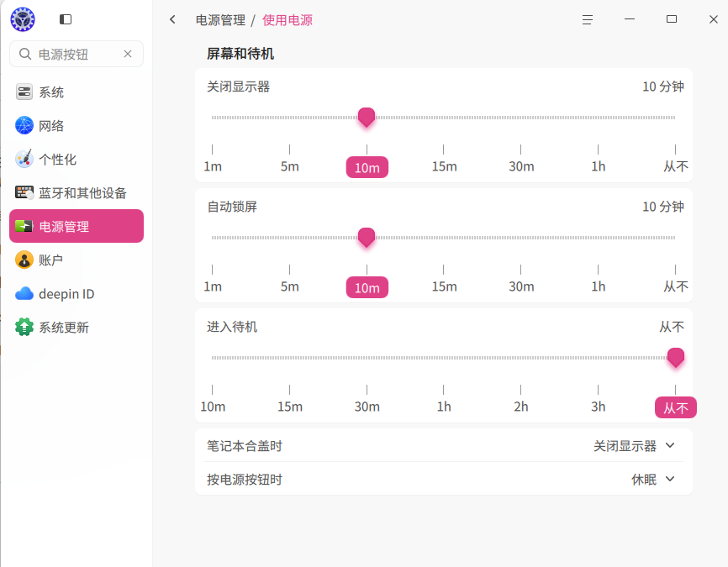728x567 pixels.
Task: Close the settings window
Action: 714,19
